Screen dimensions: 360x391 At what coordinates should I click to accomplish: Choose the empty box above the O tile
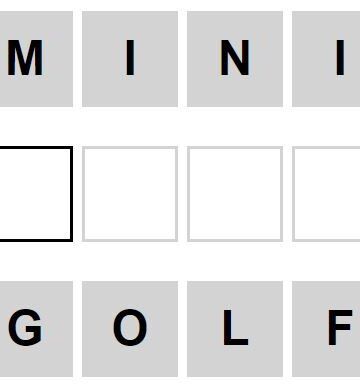click(x=130, y=194)
